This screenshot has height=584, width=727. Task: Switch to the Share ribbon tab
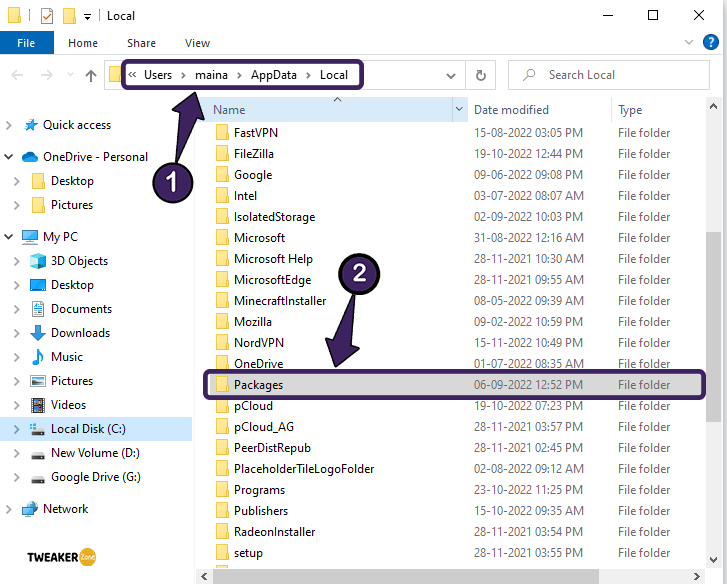pyautogui.click(x=141, y=43)
